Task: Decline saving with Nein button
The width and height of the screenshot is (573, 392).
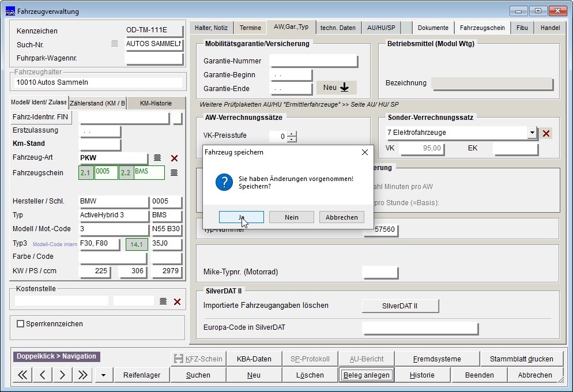Action: [x=292, y=217]
